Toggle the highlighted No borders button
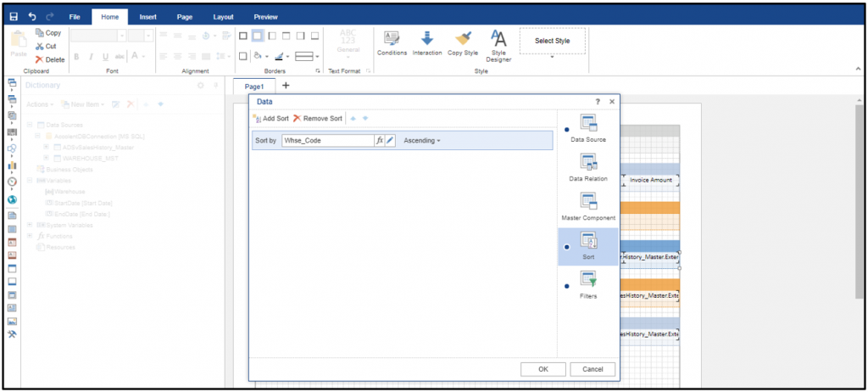Image resolution: width=868 pixels, height=392 pixels. (x=257, y=36)
